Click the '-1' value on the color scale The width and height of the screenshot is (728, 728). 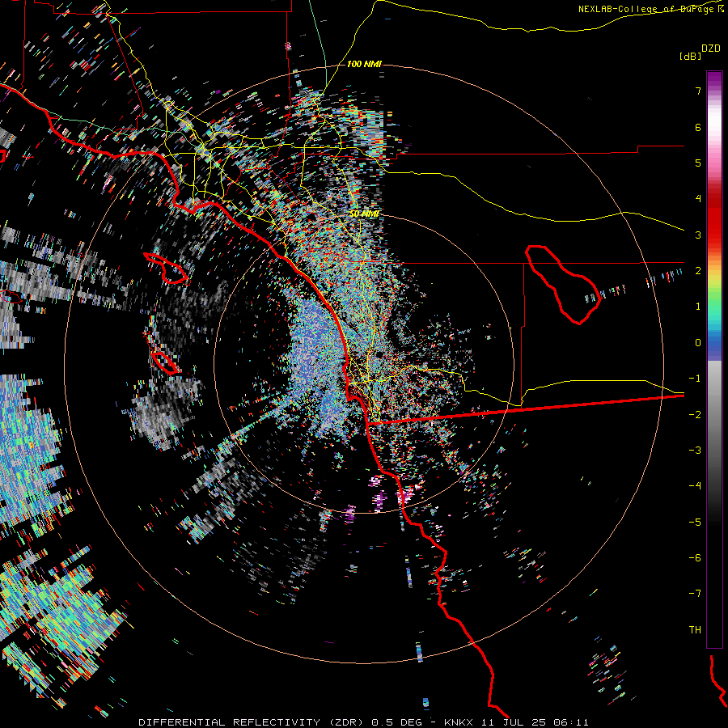click(695, 379)
